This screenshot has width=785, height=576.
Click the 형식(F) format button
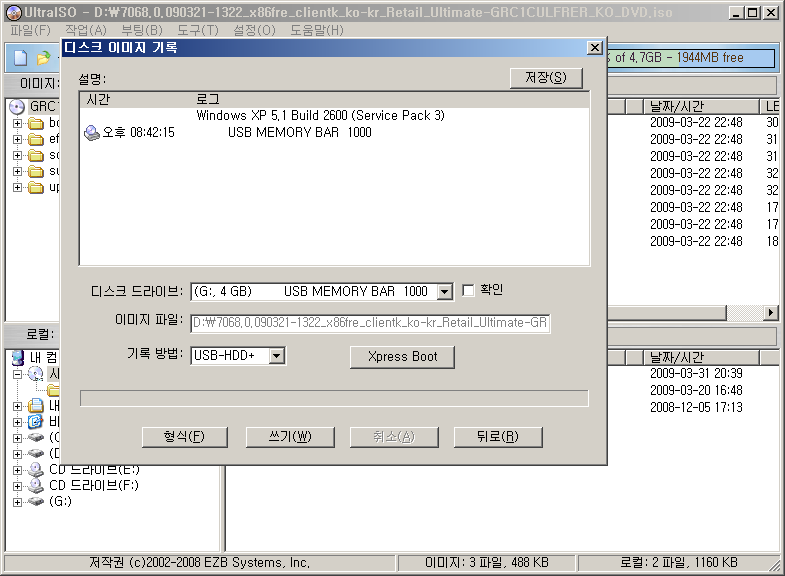point(184,437)
